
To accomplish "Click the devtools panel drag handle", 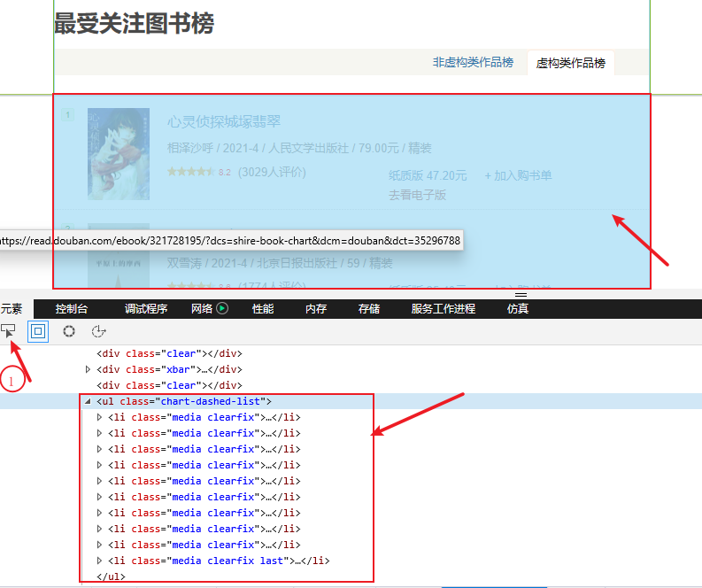I will 521,295.
